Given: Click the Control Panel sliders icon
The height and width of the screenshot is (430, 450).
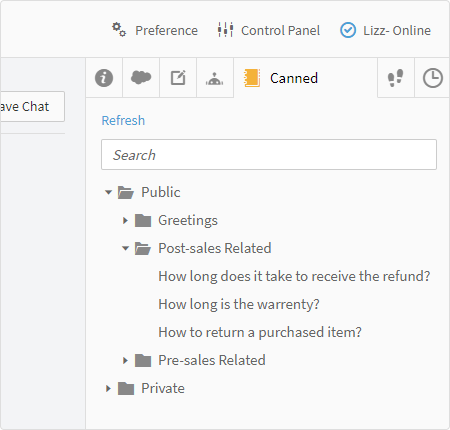Looking at the screenshot, I should (x=225, y=30).
